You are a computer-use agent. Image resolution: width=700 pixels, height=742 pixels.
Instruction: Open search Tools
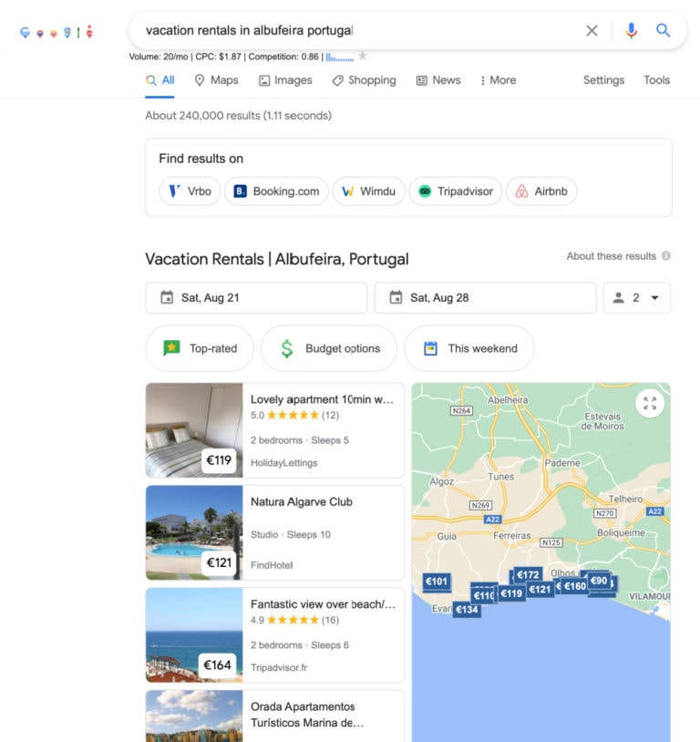[656, 80]
